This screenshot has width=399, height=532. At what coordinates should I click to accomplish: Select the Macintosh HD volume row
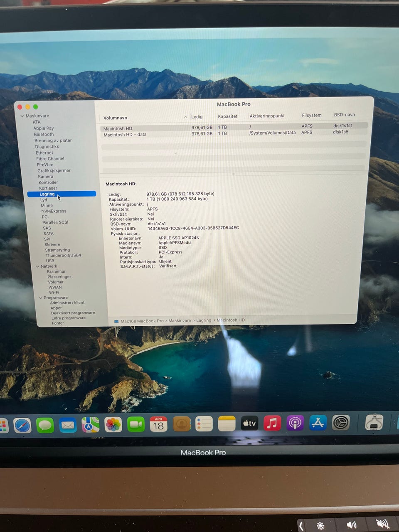[x=234, y=127]
